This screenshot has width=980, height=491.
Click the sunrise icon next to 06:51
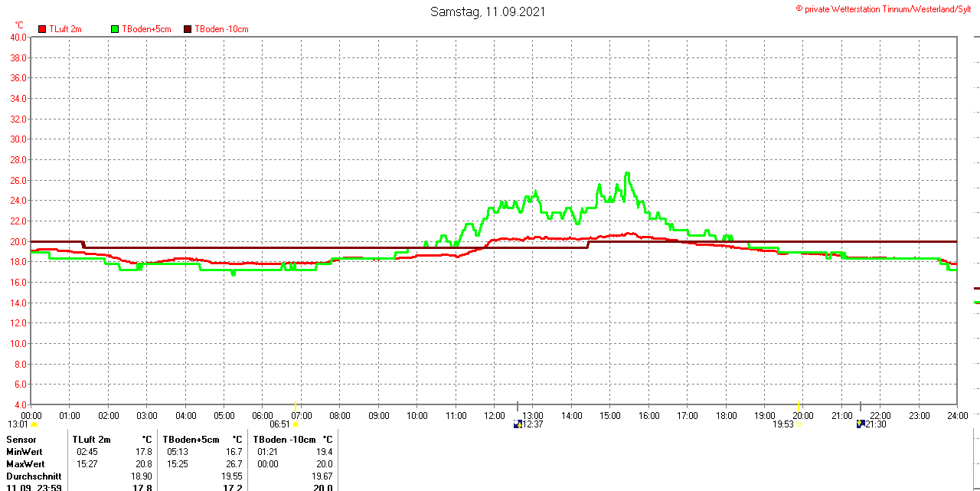coord(296,424)
